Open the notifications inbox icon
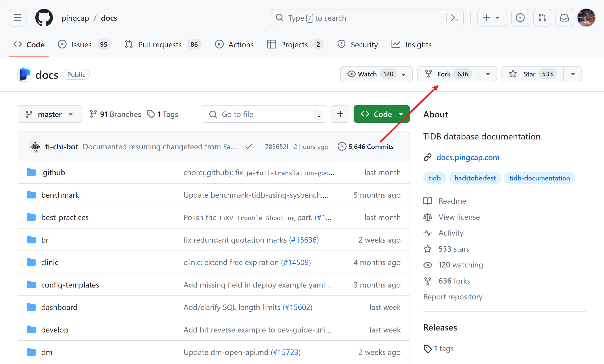 (564, 18)
